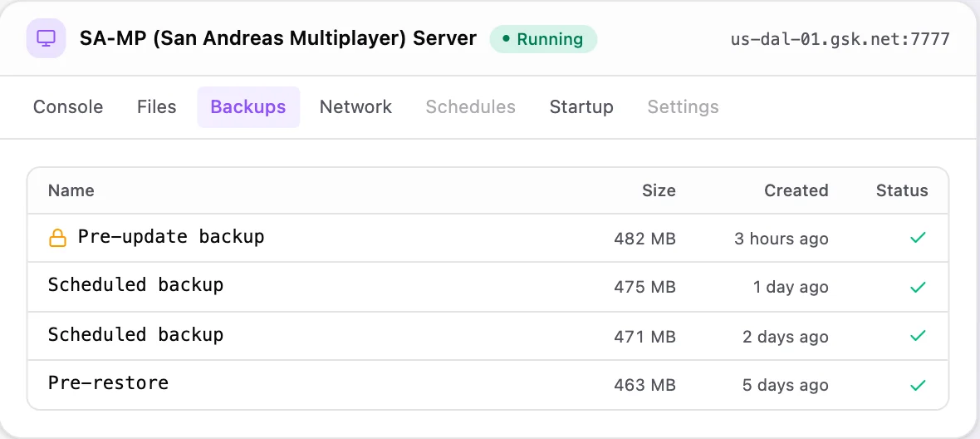Click the Status column header
This screenshot has width=980, height=439.
click(902, 190)
